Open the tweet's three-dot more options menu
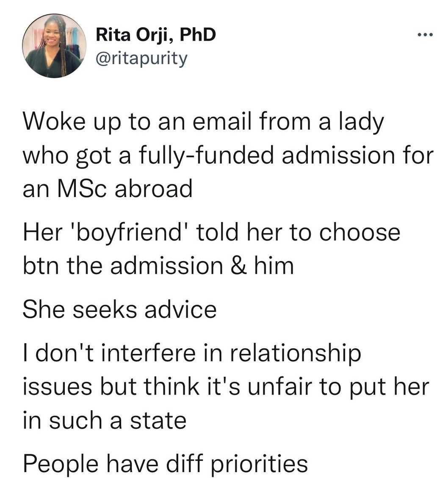Screen dimensions: 448x492 (x=424, y=35)
